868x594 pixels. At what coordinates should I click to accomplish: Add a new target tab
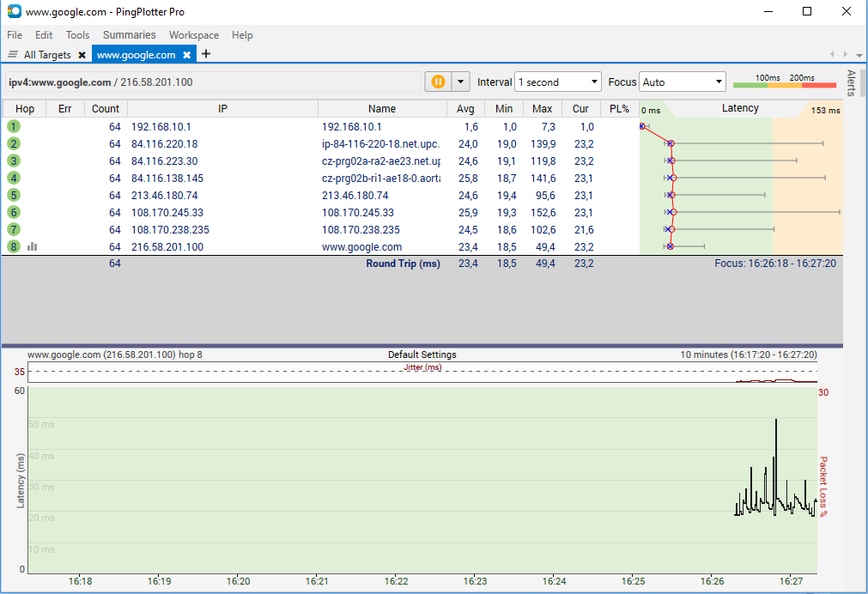[206, 54]
